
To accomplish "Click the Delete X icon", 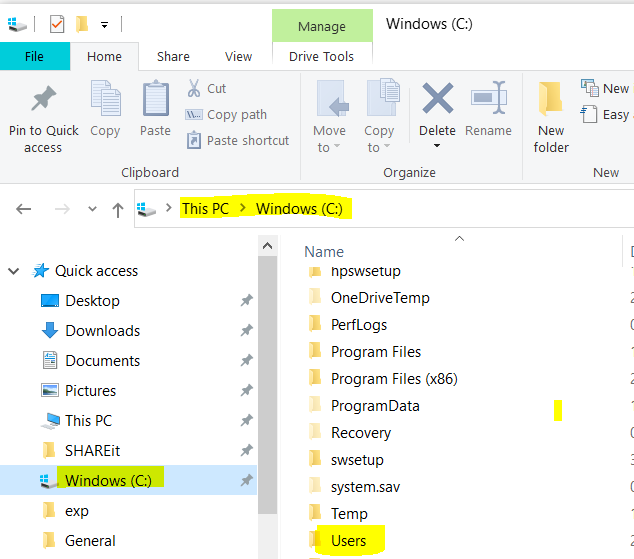I will coord(437,98).
